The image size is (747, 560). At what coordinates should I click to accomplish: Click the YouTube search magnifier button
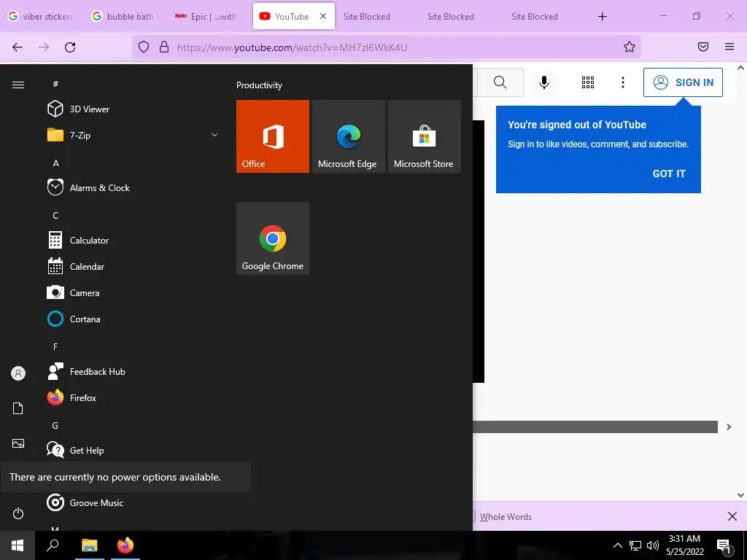click(500, 82)
